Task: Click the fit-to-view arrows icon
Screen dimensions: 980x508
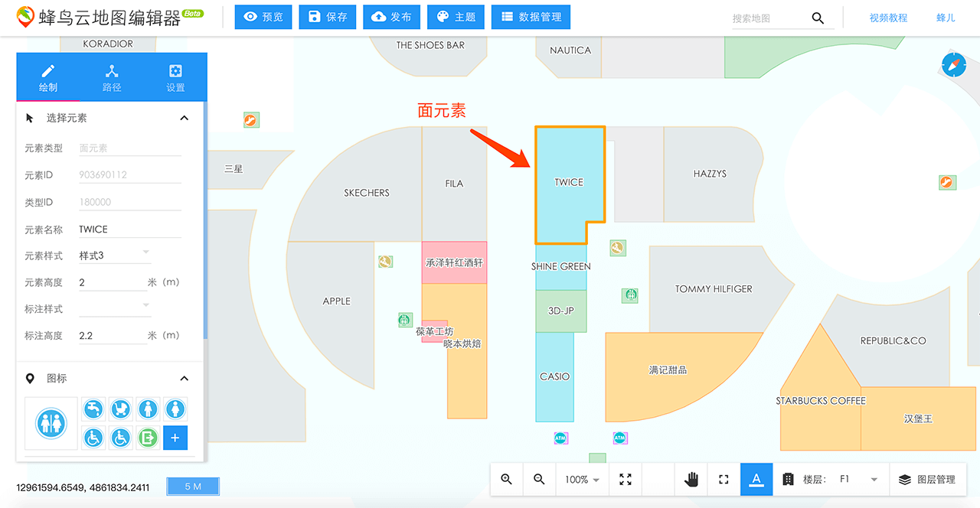Action: tap(626, 480)
